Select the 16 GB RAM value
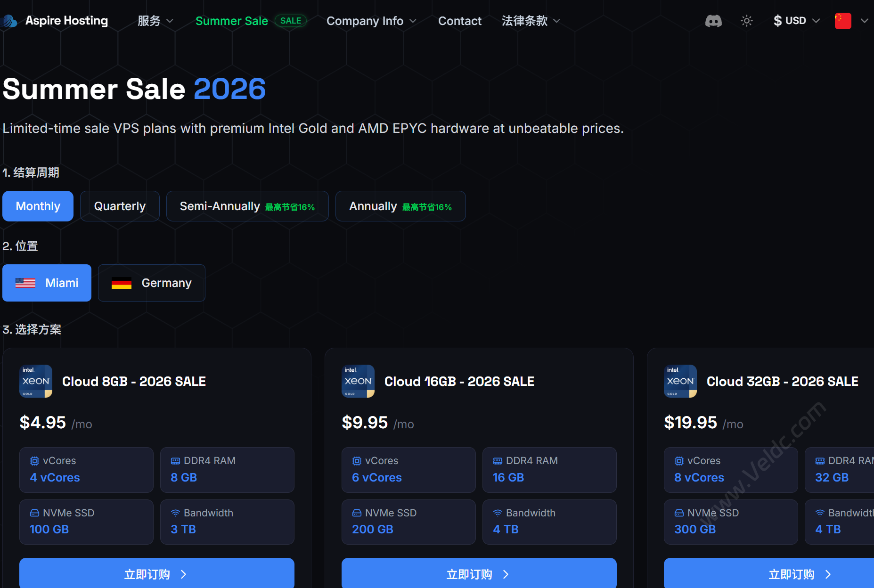 [x=508, y=477]
